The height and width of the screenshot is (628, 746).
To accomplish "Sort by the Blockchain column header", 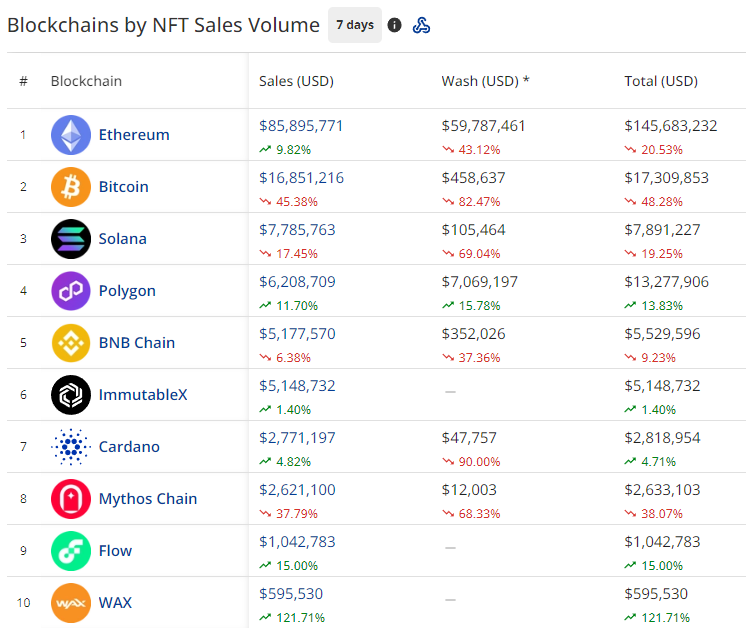I will point(86,81).
